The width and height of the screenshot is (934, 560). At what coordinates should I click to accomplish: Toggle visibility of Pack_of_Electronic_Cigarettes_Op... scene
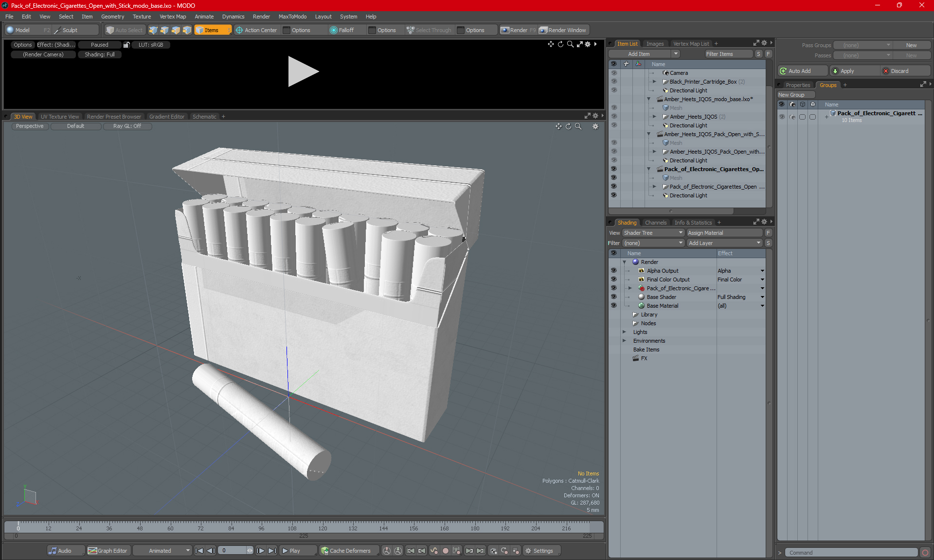613,169
